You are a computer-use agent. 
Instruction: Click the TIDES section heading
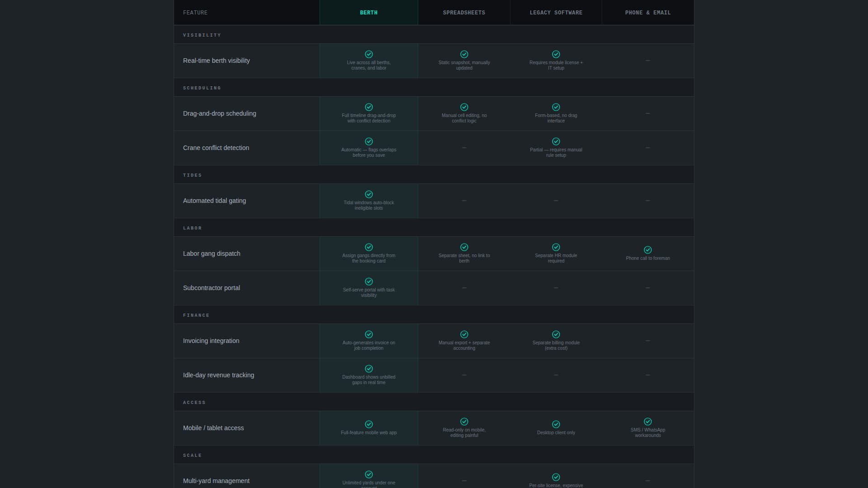(193, 175)
